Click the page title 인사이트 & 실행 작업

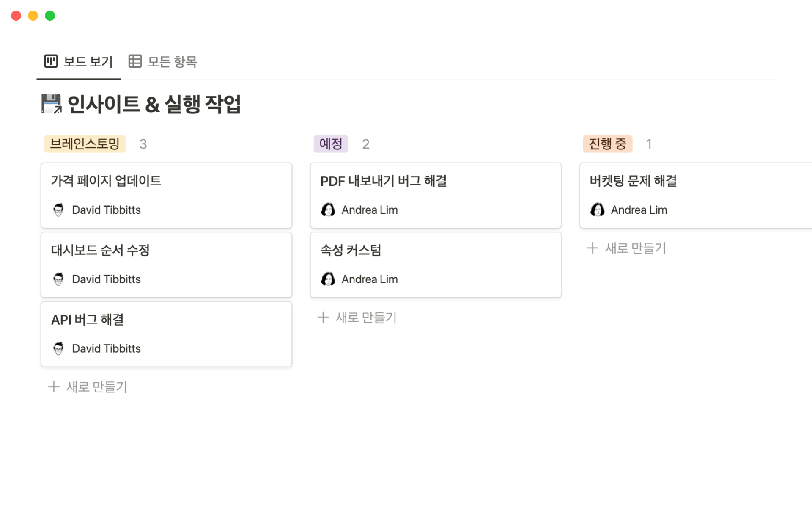coord(154,104)
